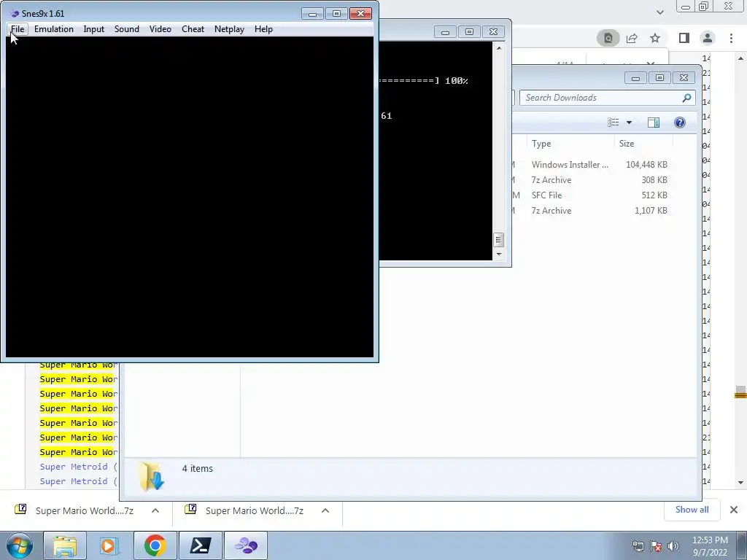Click the volume speaker tray icon

point(673,546)
